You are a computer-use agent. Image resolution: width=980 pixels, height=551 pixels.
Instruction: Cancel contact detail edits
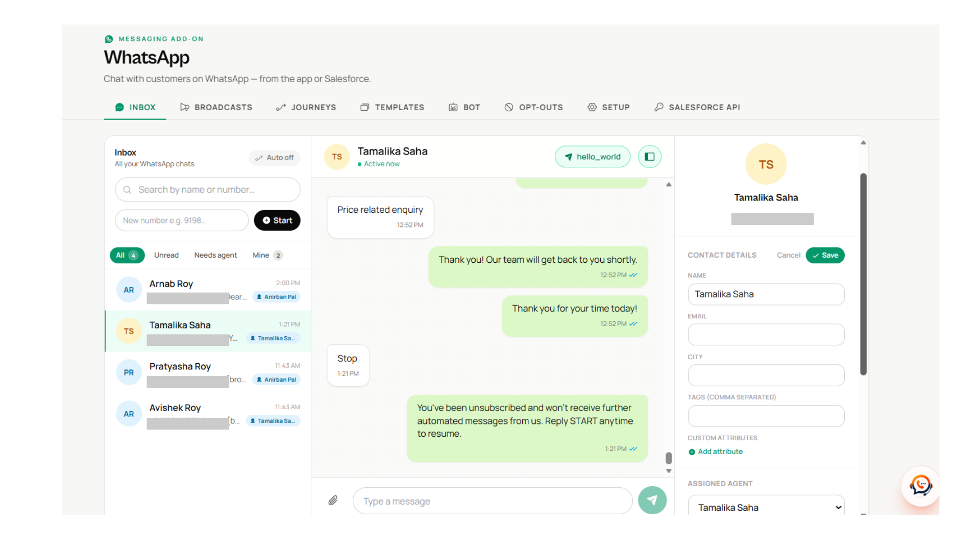click(788, 255)
